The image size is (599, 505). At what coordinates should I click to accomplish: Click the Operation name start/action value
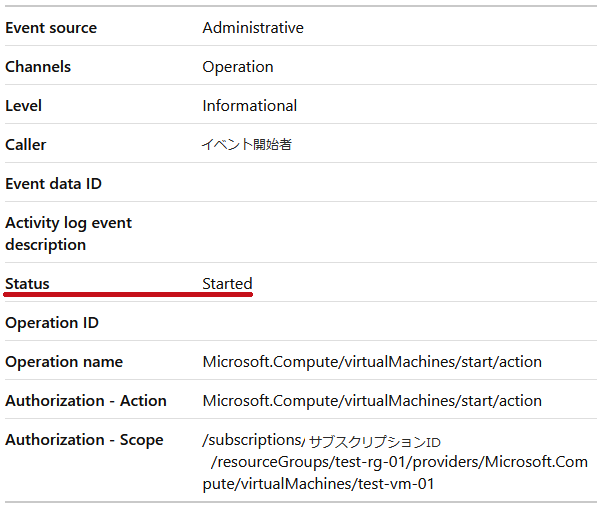[372, 362]
